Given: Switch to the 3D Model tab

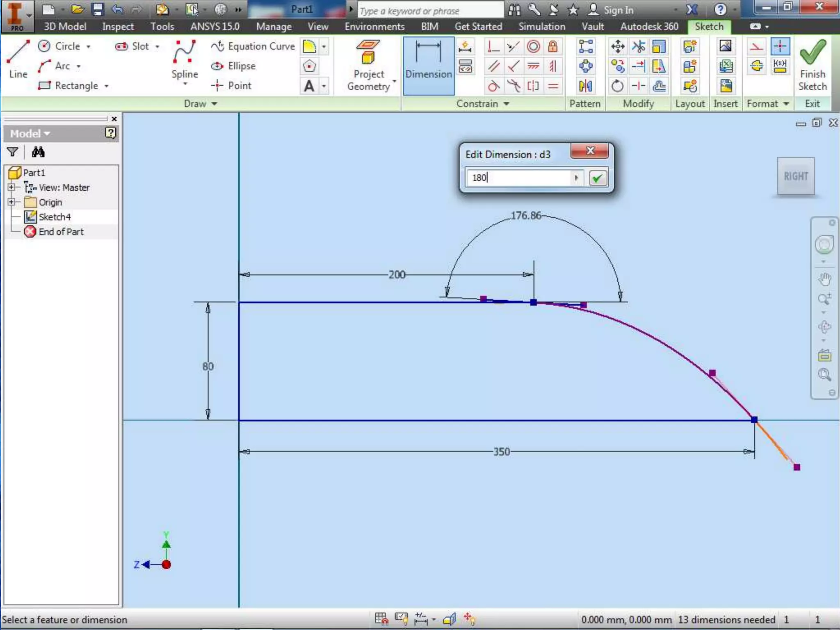Looking at the screenshot, I should 65,27.
